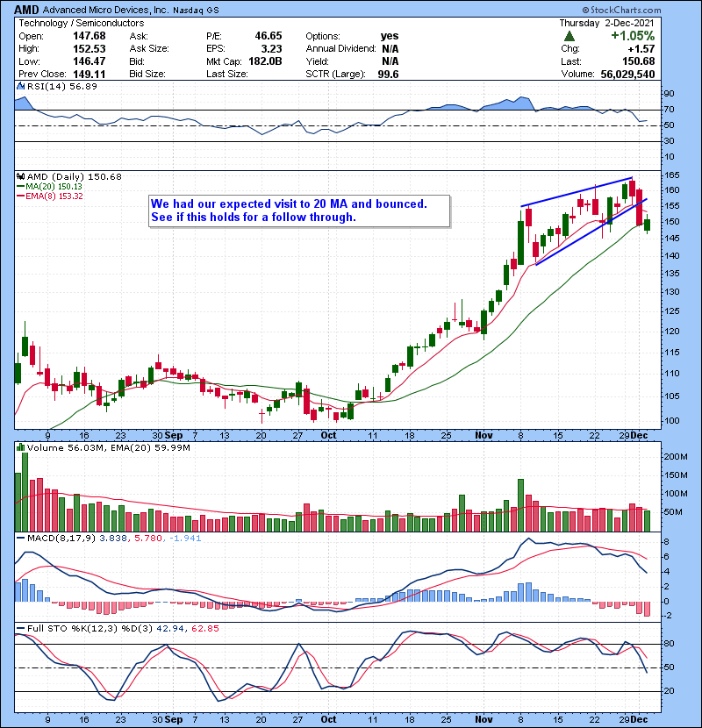Click the Last price 150.68 in header
Viewport: 702px width, 728px height.
click(638, 61)
